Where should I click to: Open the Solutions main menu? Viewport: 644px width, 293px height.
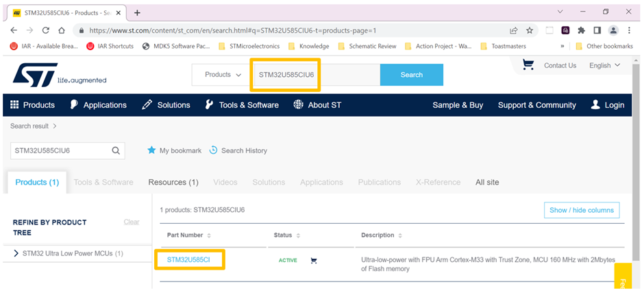(x=166, y=105)
